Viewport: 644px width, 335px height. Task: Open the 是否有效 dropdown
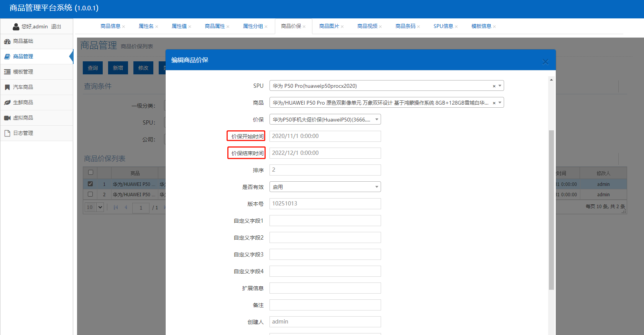pyautogui.click(x=325, y=187)
